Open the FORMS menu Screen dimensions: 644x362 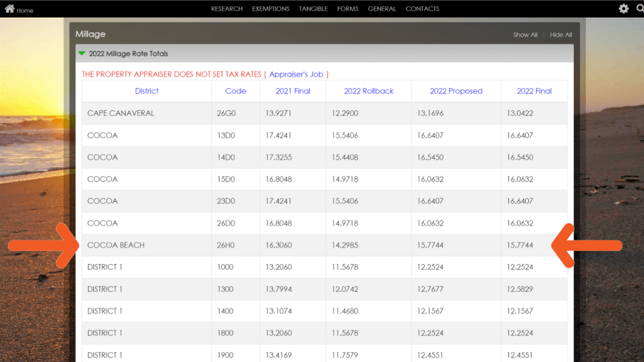[348, 9]
